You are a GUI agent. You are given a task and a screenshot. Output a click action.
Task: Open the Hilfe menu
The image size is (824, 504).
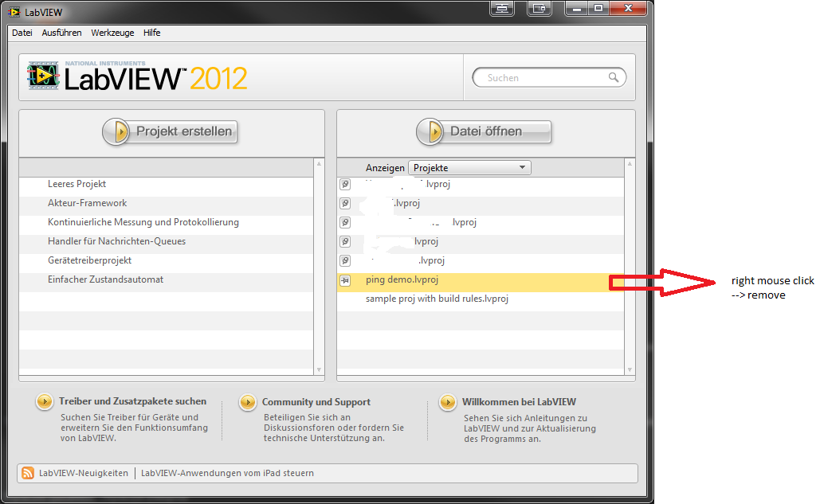pyautogui.click(x=152, y=33)
